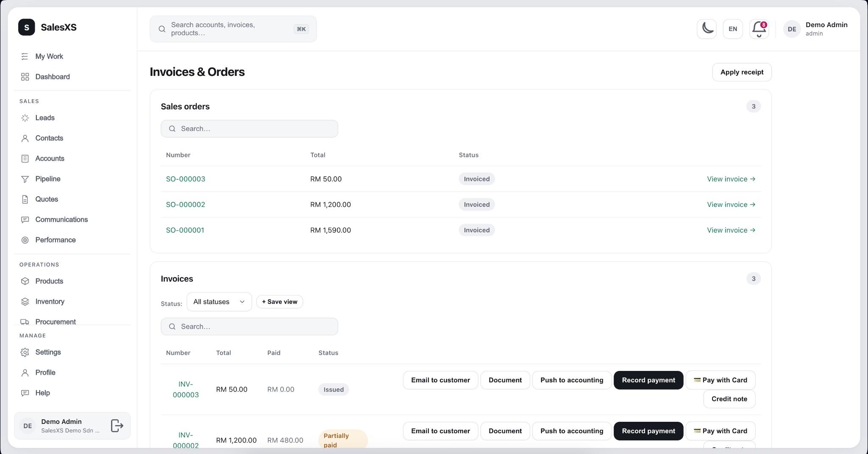
Task: Open invoice INV-000003 link
Action: [x=186, y=390]
